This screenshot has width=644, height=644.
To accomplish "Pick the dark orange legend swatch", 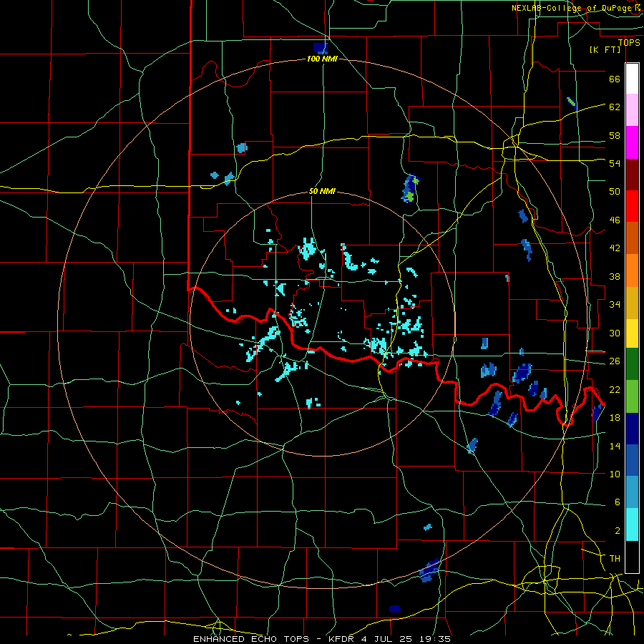I will click(x=632, y=238).
